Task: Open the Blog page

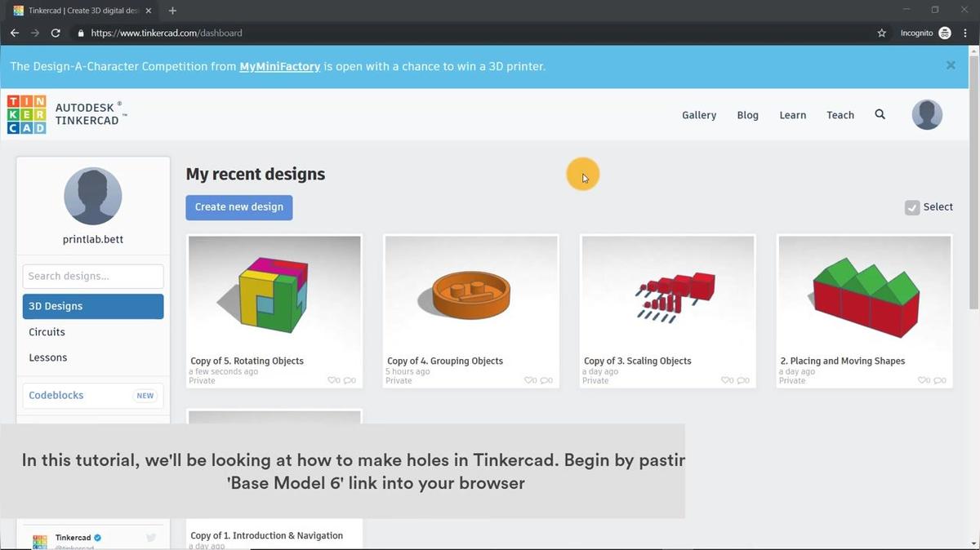Action: [747, 115]
